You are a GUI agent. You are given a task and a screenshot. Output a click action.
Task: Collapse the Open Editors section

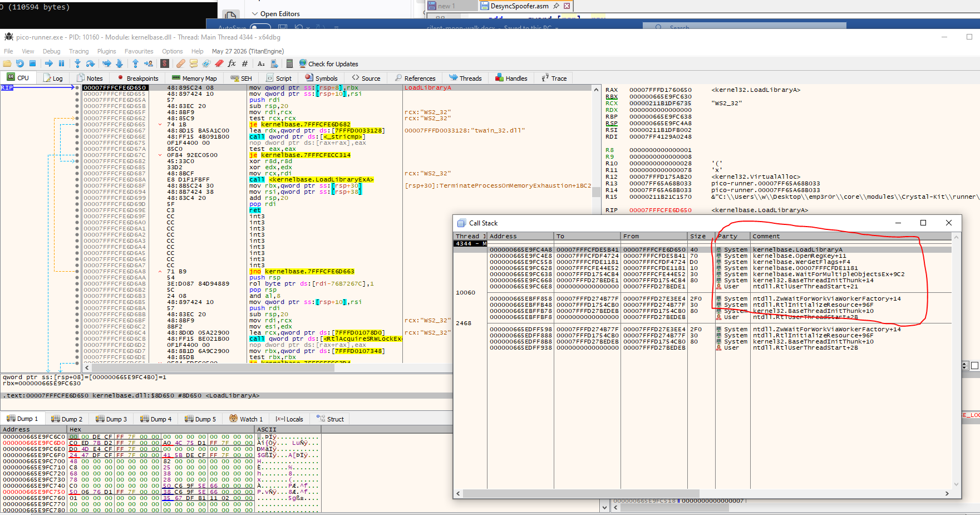coord(255,14)
